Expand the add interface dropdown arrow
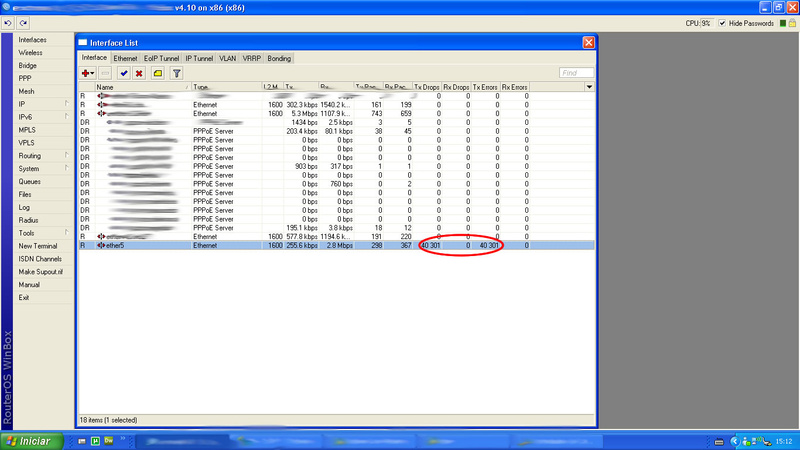 click(x=92, y=73)
